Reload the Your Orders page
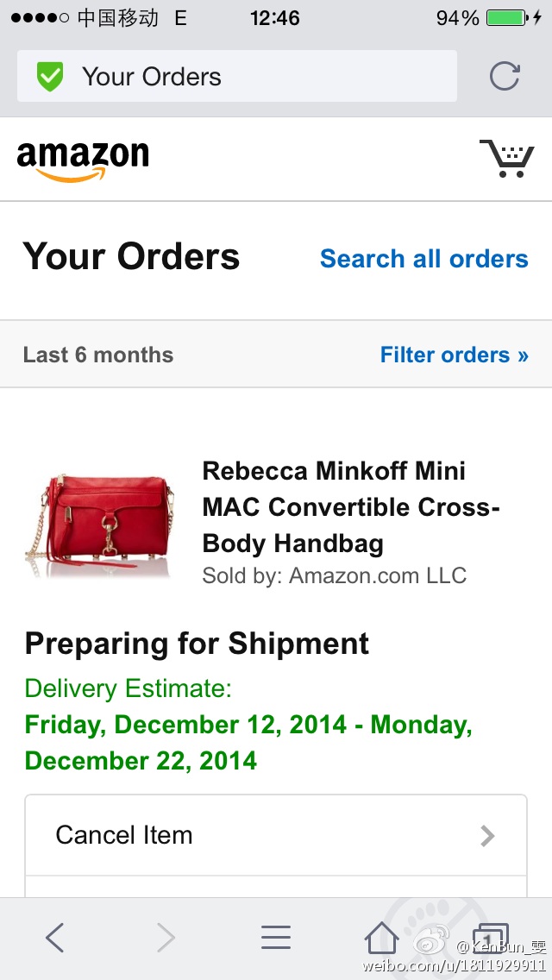552x980 pixels. point(505,77)
